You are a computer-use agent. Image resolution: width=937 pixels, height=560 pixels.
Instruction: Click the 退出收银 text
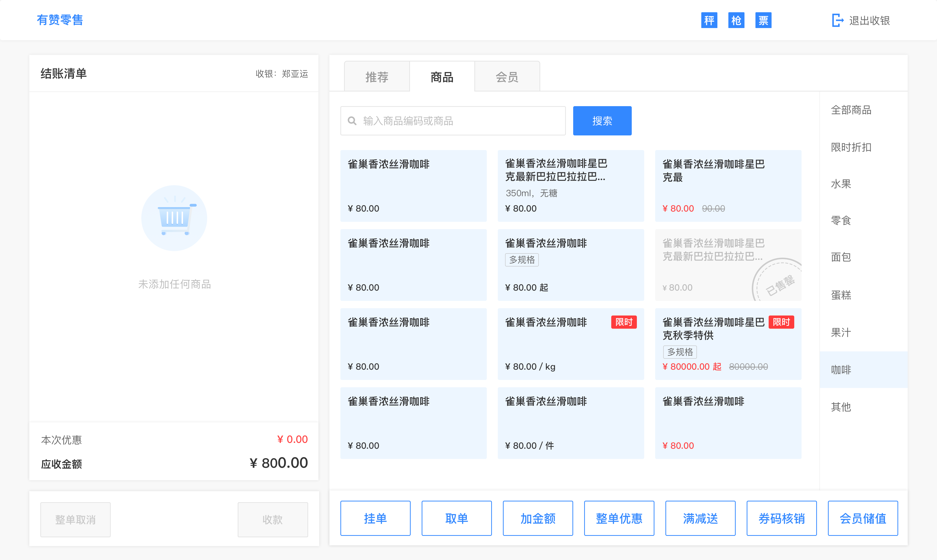click(869, 20)
